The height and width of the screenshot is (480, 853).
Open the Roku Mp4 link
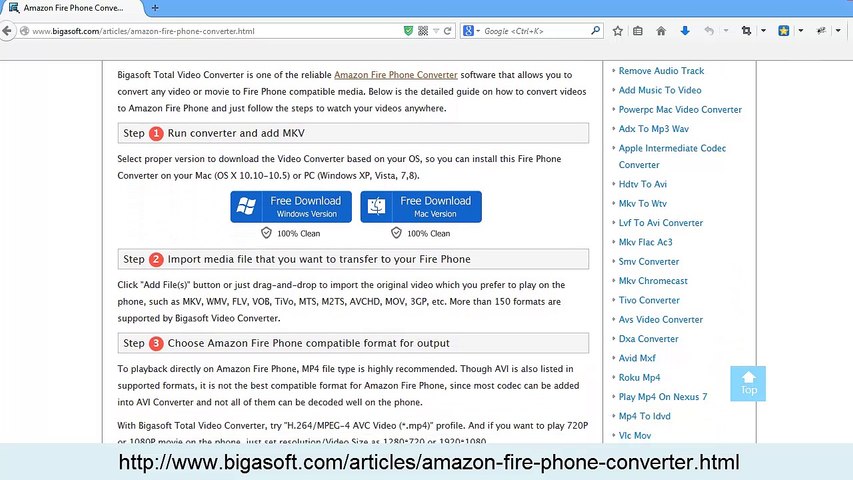[x=639, y=378]
